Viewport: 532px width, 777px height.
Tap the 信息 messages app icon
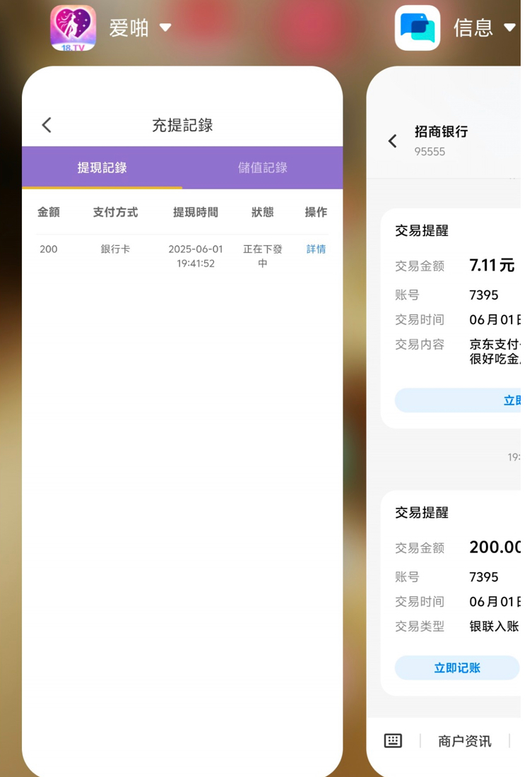pos(417,28)
